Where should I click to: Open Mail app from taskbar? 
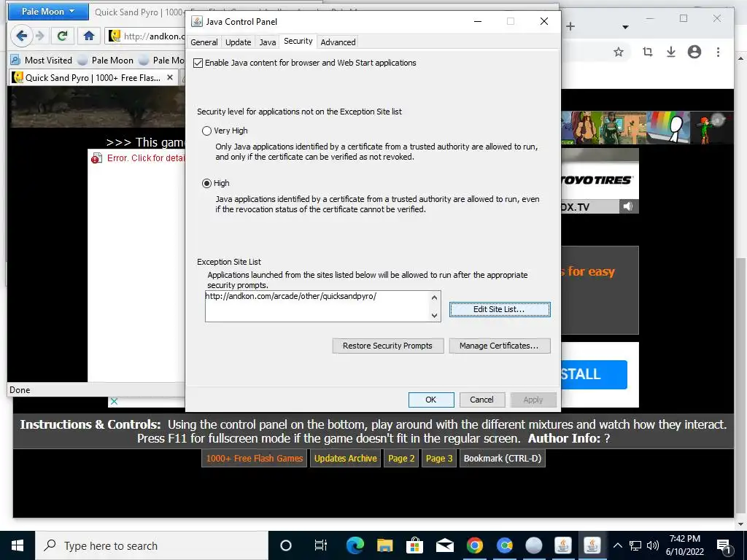click(444, 545)
